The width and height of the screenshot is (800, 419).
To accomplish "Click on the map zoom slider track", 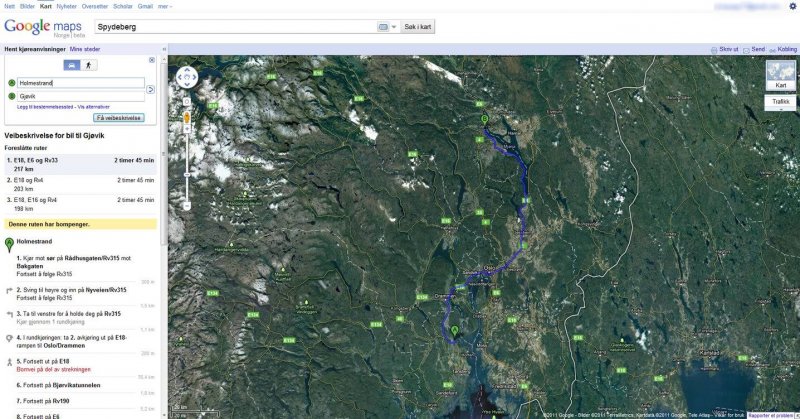I will pos(186,160).
